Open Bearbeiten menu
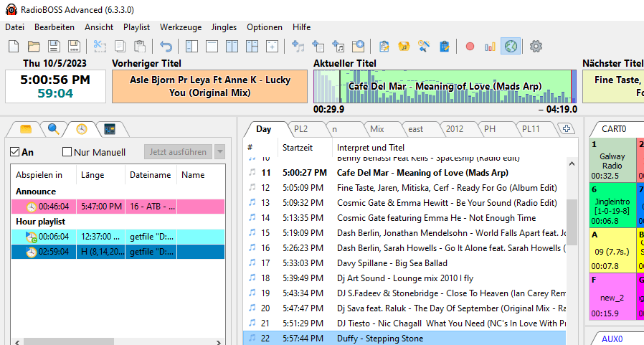The image size is (644, 345). click(x=55, y=27)
